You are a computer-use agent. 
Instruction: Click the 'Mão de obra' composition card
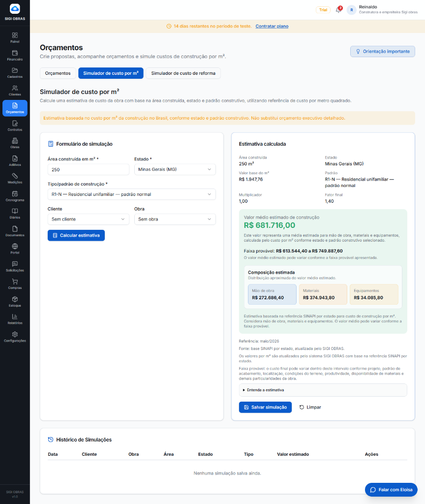pyautogui.click(x=272, y=294)
